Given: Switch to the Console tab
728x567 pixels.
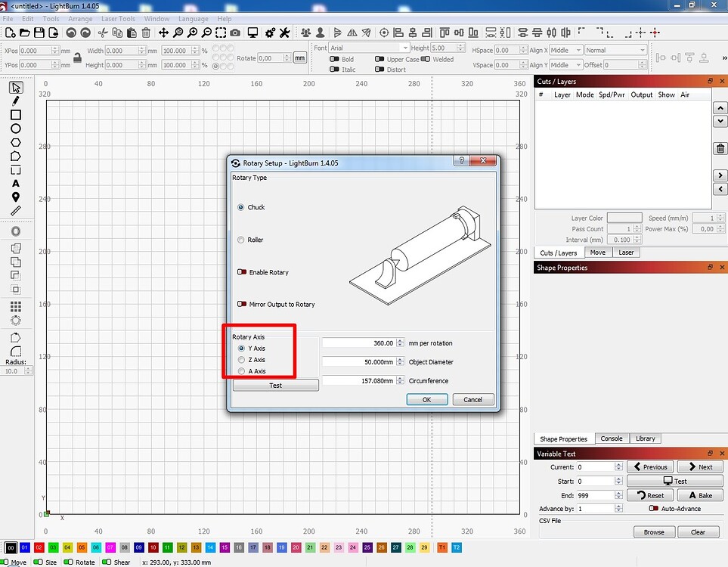Looking at the screenshot, I should [612, 438].
